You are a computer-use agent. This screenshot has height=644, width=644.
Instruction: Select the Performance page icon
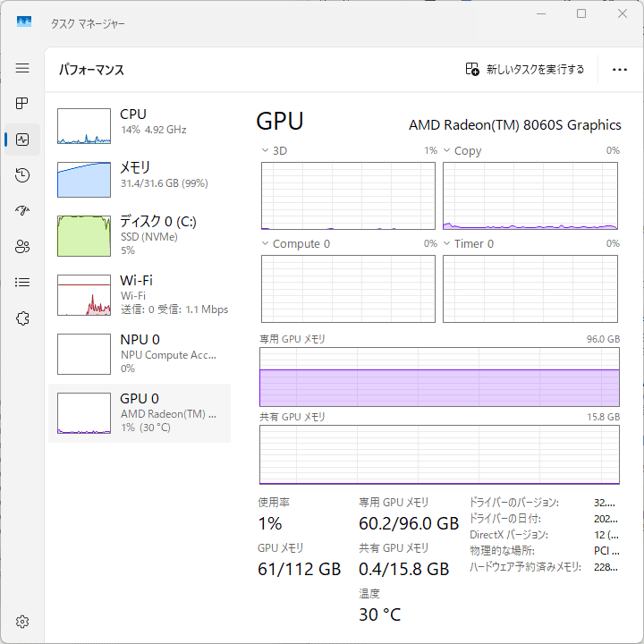point(22,140)
